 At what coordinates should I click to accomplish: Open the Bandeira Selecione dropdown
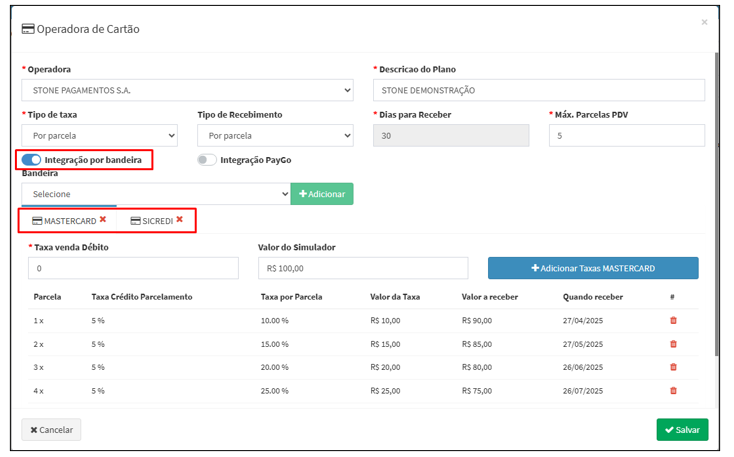(x=155, y=194)
